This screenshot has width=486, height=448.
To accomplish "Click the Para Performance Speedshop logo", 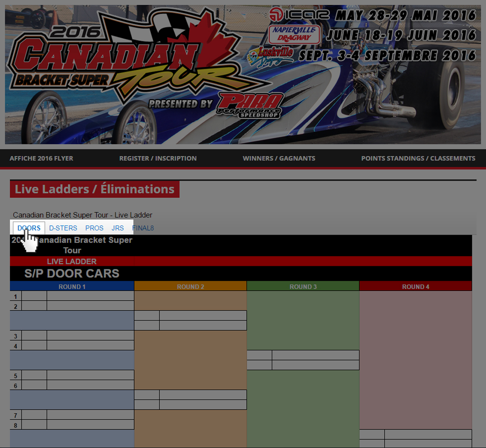I will [x=250, y=106].
